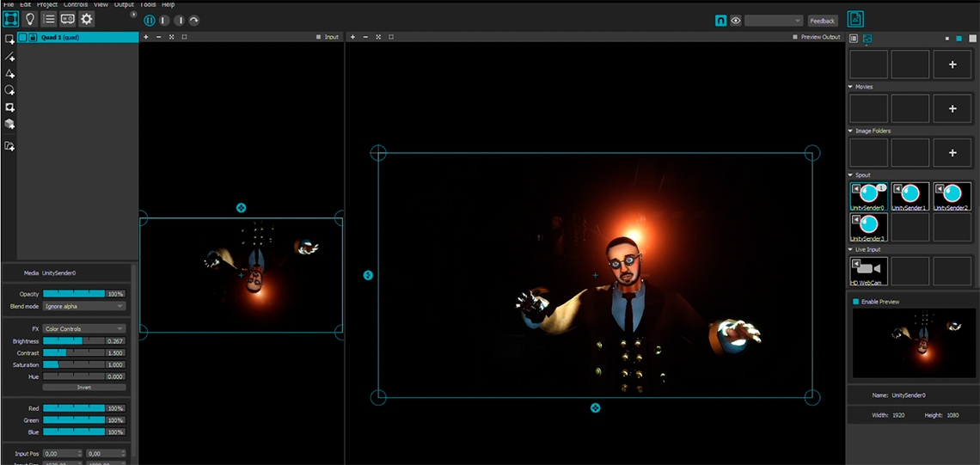
Task: Open the Output menu
Action: click(x=124, y=4)
